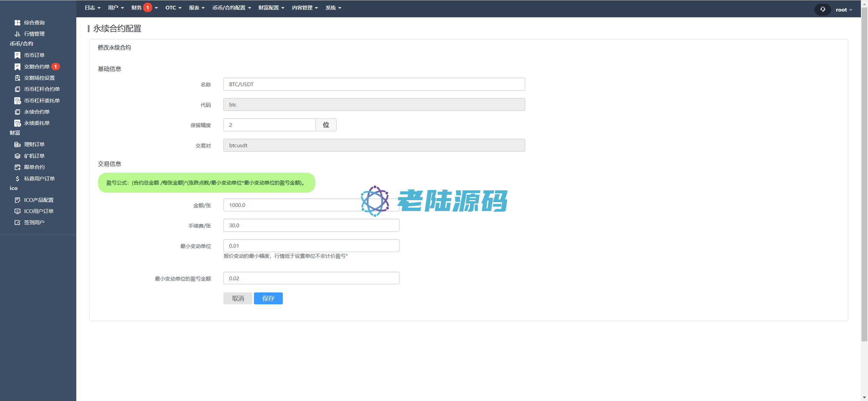Click the disabled 交易对 field showing btcusdt
The width and height of the screenshot is (868, 401).
pyautogui.click(x=374, y=145)
